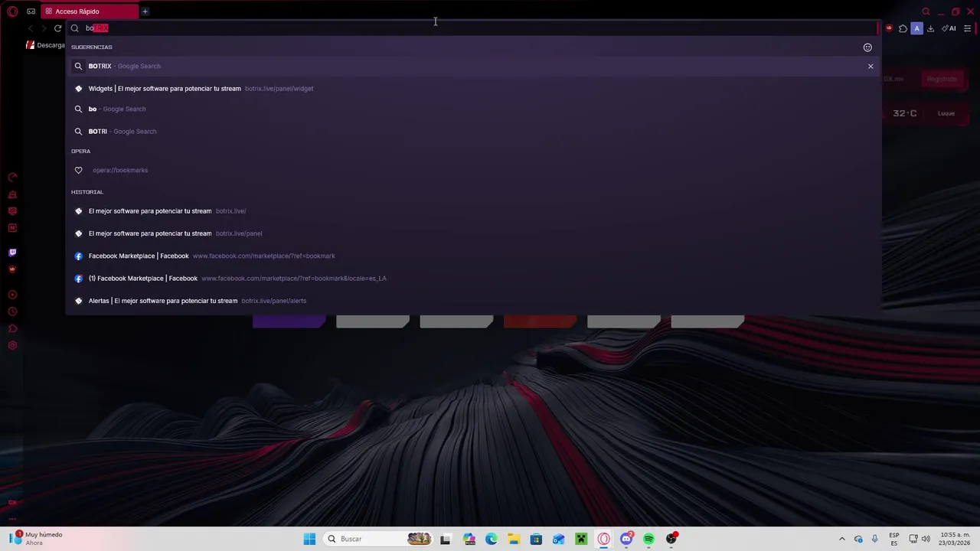Open the clock showing 10:55 a. m.
Viewport: 980px width, 551px height.
pos(955,539)
